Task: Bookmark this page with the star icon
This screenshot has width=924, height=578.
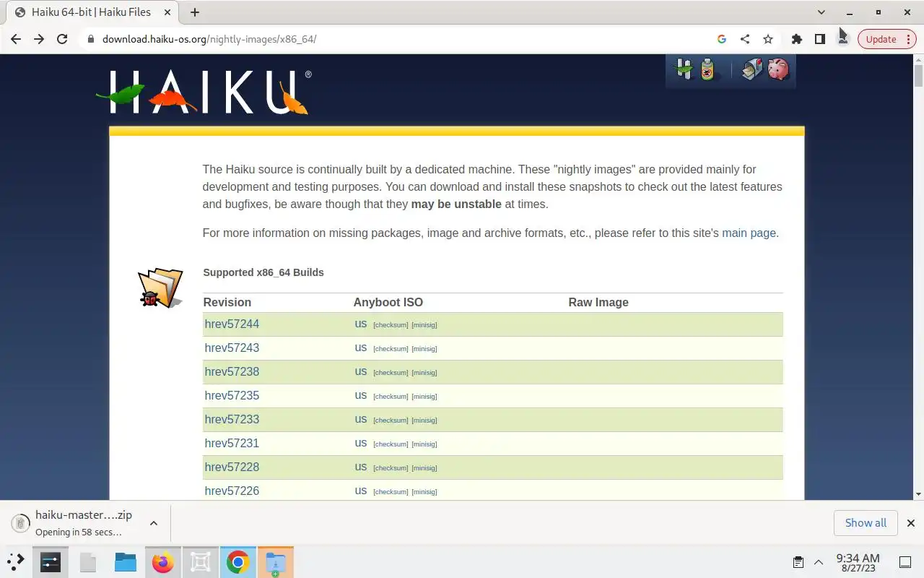Action: (768, 39)
